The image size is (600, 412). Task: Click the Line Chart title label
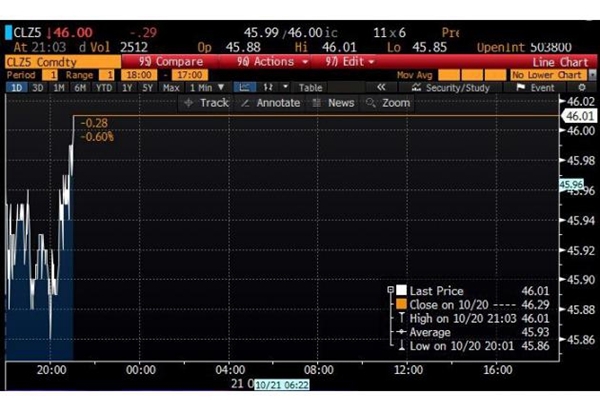click(560, 62)
